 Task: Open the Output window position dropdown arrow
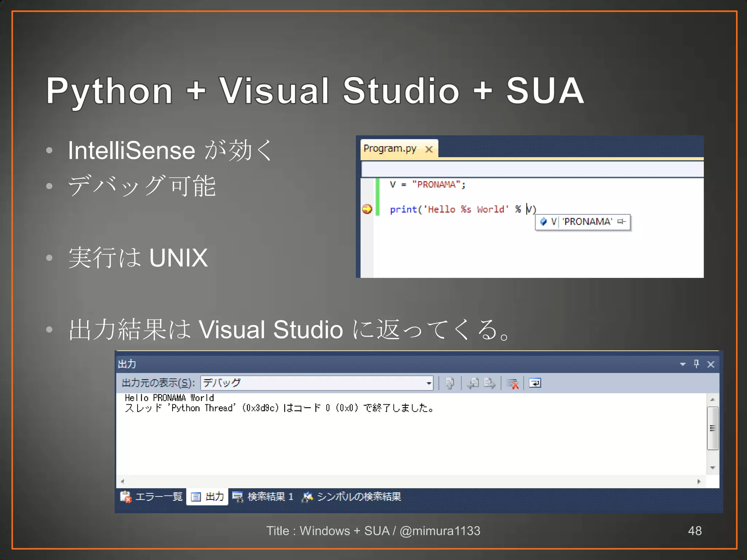pos(682,364)
